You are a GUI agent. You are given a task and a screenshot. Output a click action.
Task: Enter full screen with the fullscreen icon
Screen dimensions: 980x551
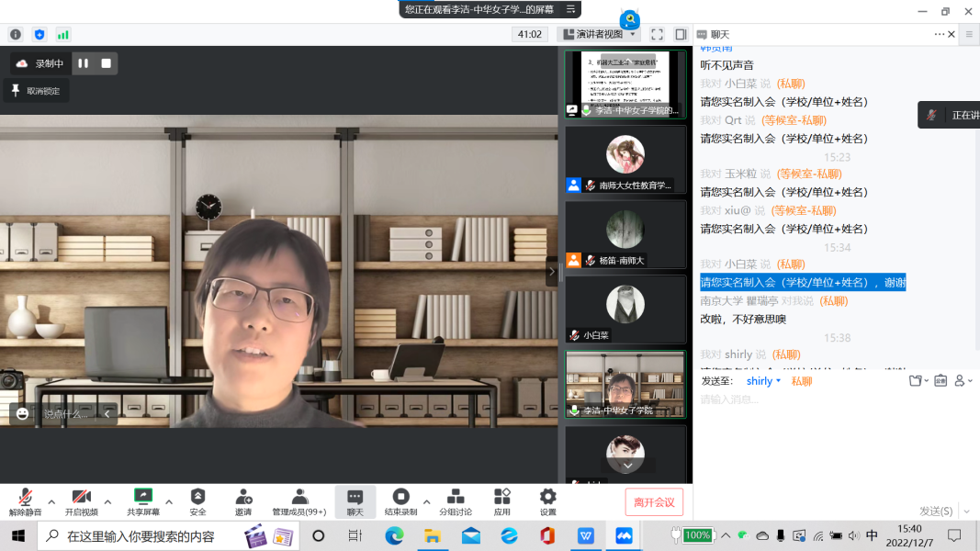657,34
